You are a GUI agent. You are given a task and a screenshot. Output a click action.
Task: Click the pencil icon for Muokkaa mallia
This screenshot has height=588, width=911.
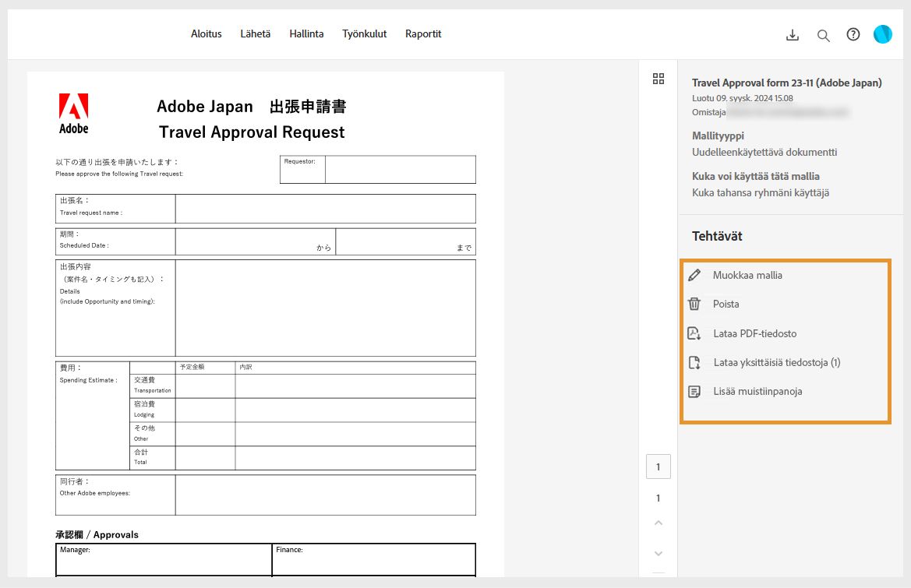click(694, 275)
